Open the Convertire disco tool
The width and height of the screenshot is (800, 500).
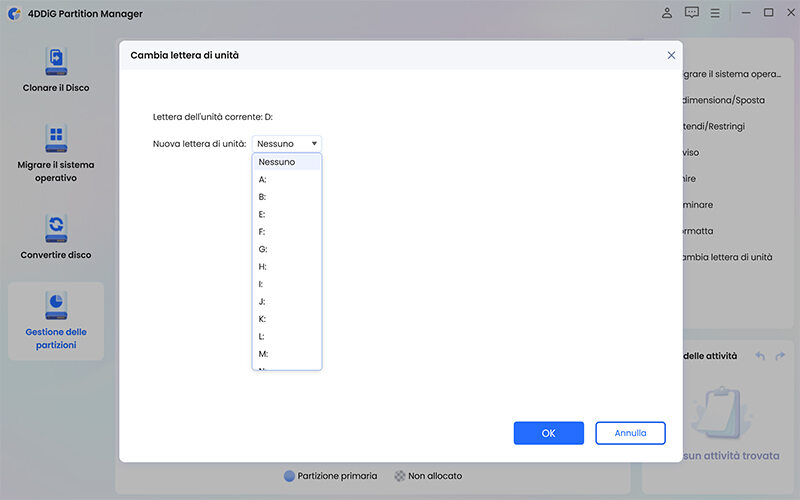pyautogui.click(x=56, y=237)
